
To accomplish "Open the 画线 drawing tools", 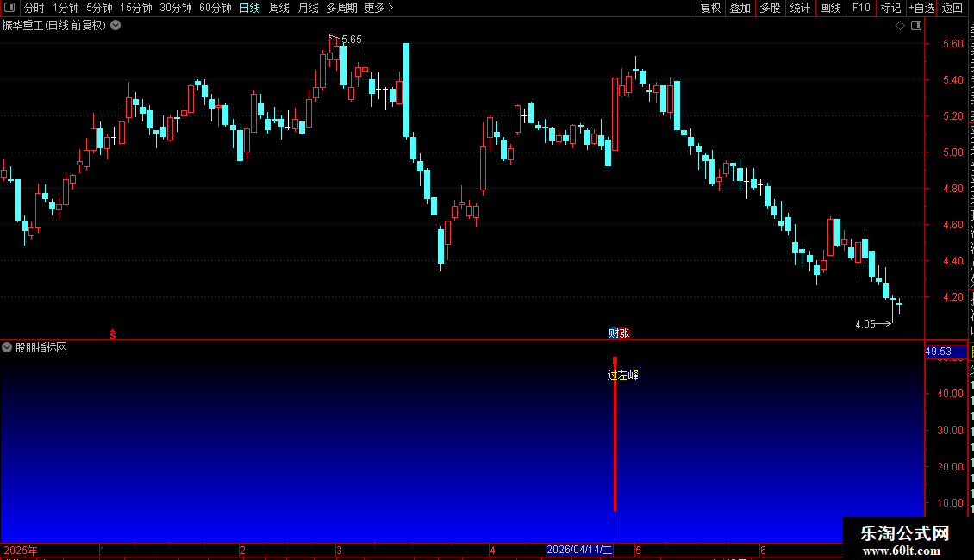I will pos(830,8).
